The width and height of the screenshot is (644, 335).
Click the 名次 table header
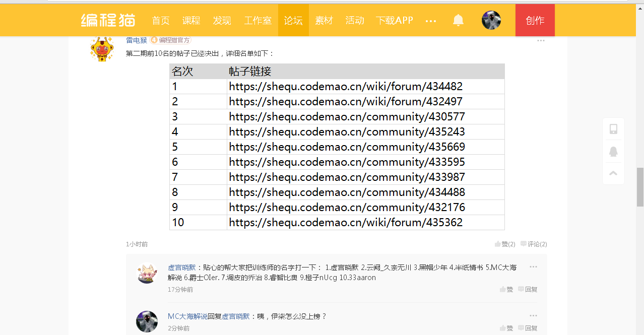(182, 72)
